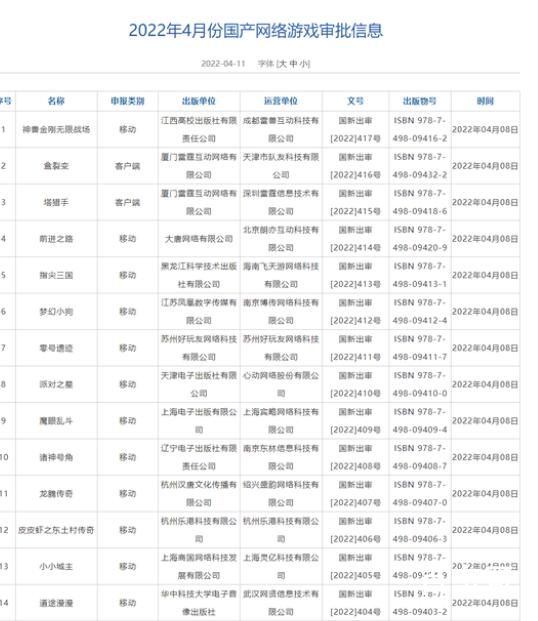Click approval number [2022]405号
The height and width of the screenshot is (621, 538).
click(355, 575)
